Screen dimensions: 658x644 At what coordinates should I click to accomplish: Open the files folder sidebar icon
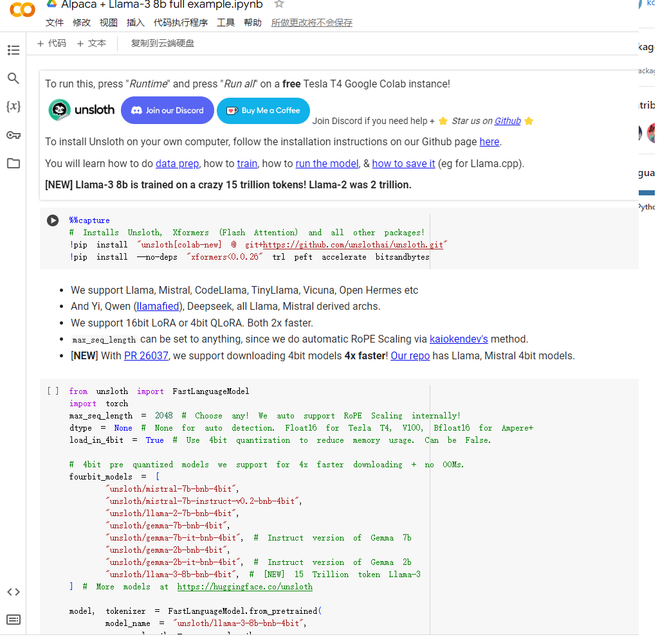pos(14,163)
